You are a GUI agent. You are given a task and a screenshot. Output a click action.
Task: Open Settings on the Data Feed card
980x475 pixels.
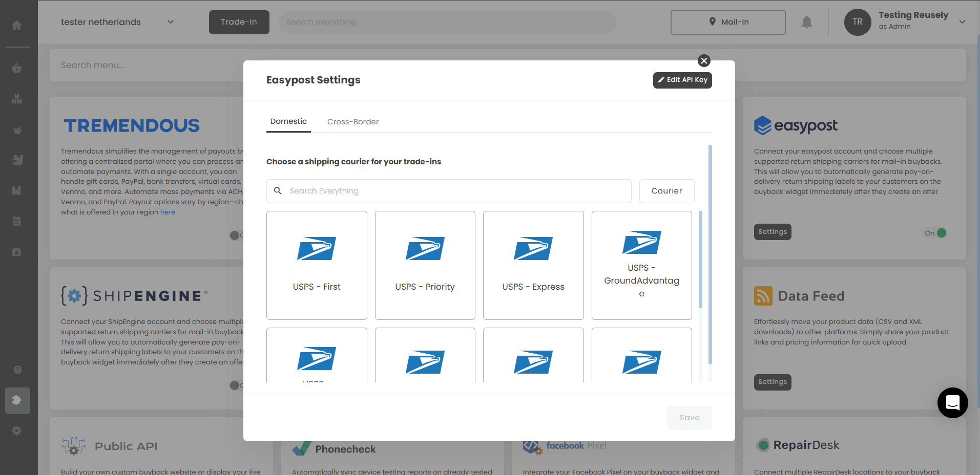point(773,382)
